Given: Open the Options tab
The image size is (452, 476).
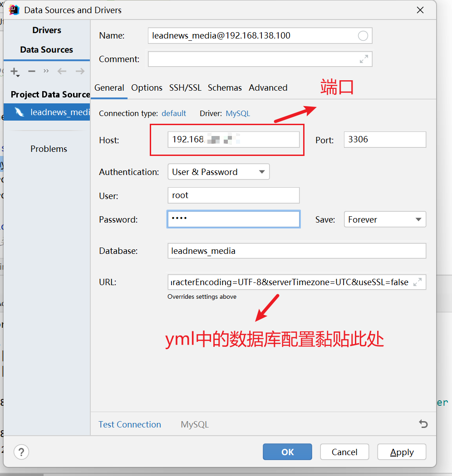Looking at the screenshot, I should [x=147, y=88].
